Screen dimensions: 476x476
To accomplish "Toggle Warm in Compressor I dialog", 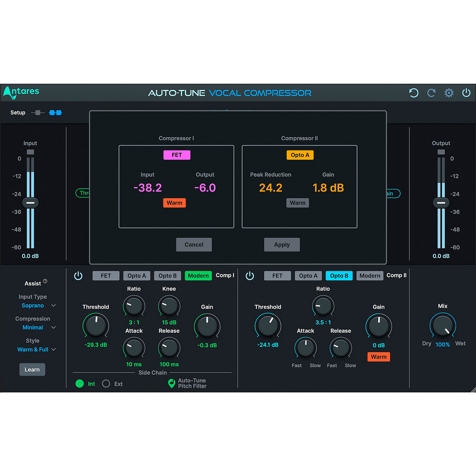I will [174, 203].
